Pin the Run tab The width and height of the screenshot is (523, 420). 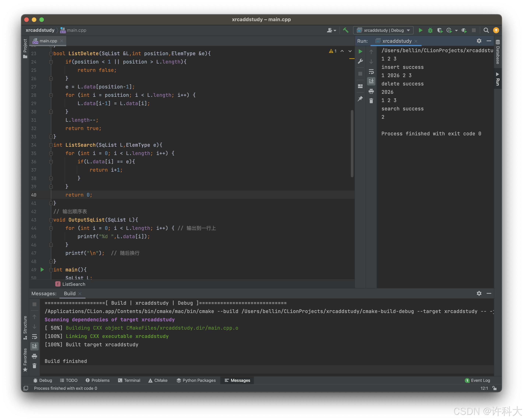click(360, 99)
